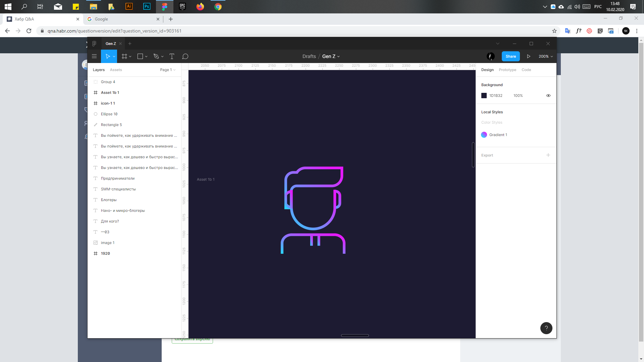This screenshot has height=362, width=644.
Task: Bookmark page with star icon
Action: point(554,31)
